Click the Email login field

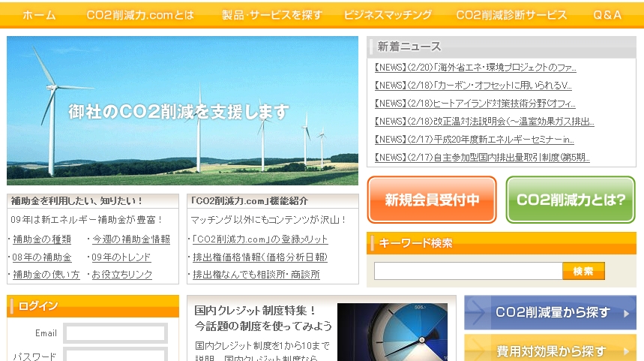[x=115, y=333]
